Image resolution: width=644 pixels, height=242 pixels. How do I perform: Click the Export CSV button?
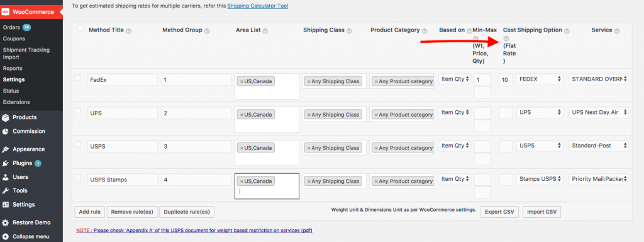pos(500,212)
